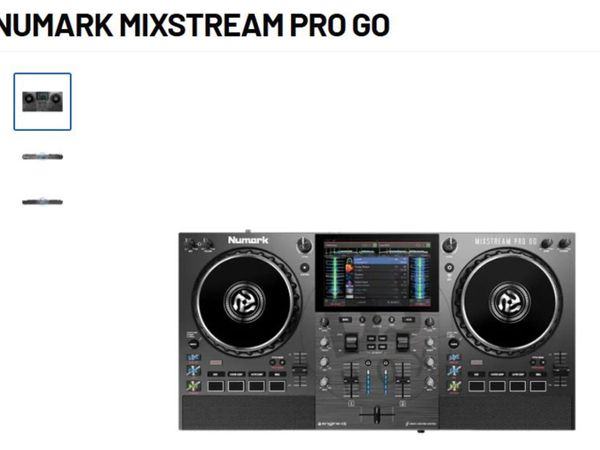Screen dimensions: 600x450
Task: Click the first performance pad on left deck
Action: (216, 386)
